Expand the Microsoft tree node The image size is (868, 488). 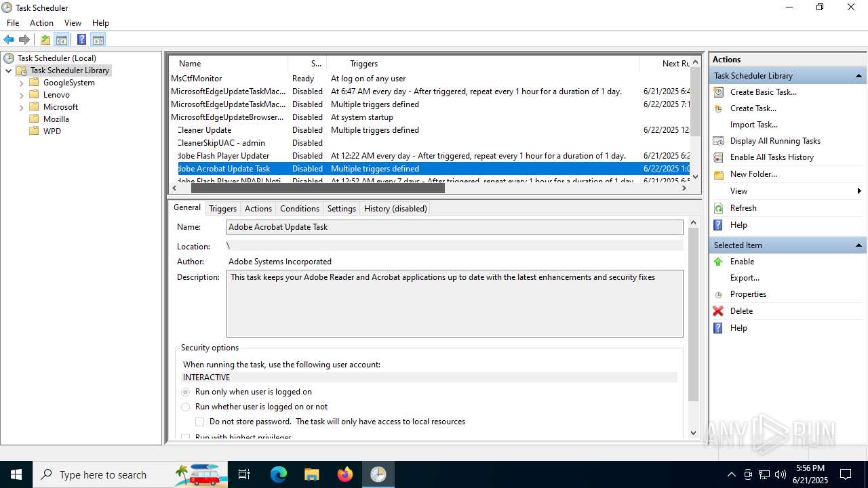point(21,107)
